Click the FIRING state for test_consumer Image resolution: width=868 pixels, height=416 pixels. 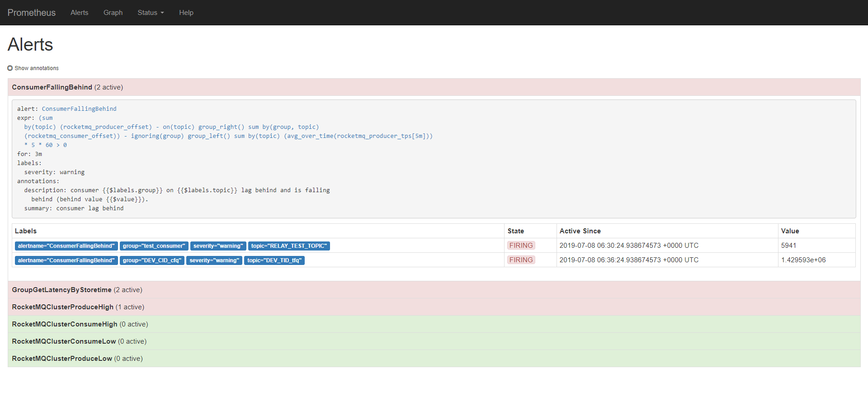[x=521, y=246]
